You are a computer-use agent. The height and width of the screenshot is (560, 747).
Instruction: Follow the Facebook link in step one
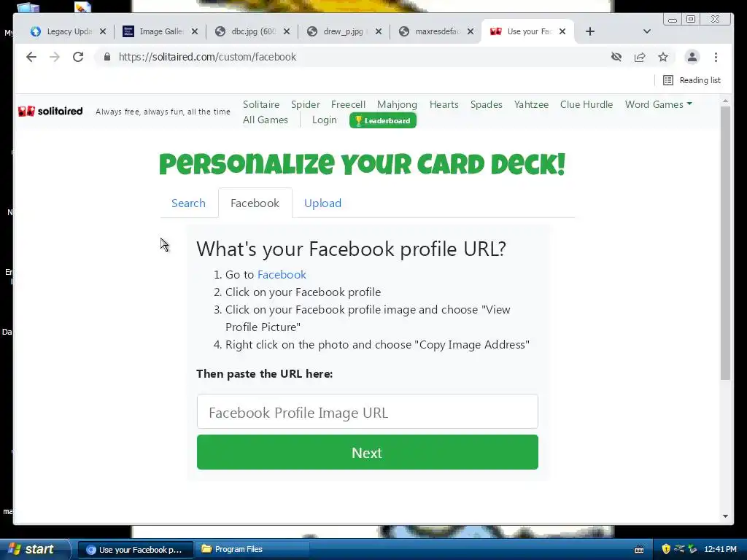click(x=282, y=274)
